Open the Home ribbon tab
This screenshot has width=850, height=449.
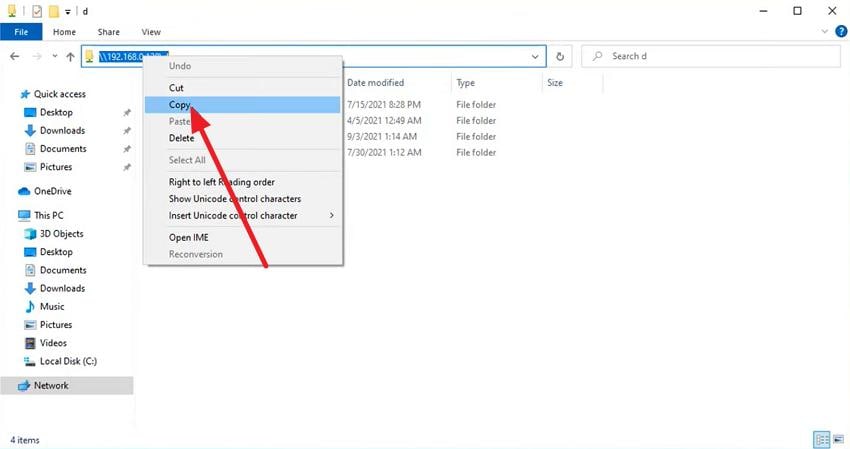pos(64,32)
